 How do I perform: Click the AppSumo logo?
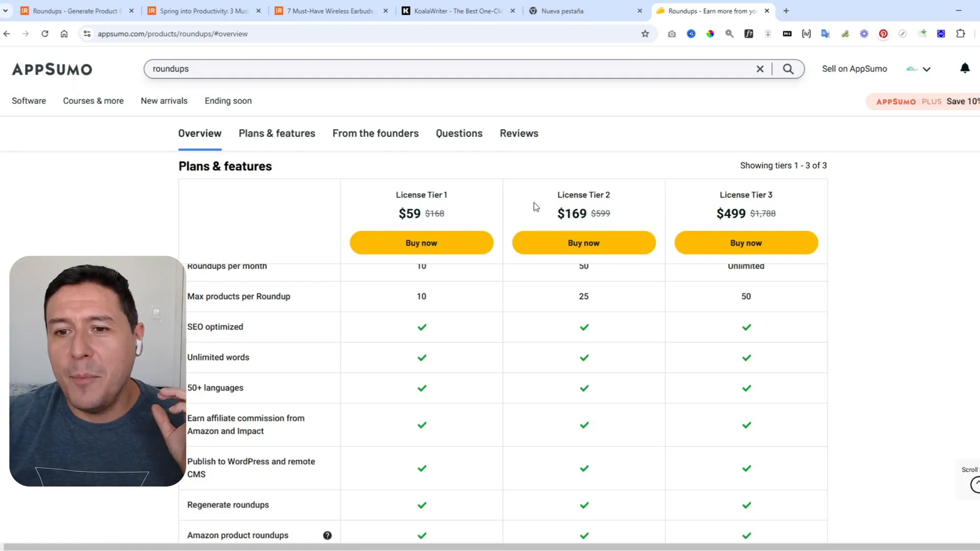point(52,69)
